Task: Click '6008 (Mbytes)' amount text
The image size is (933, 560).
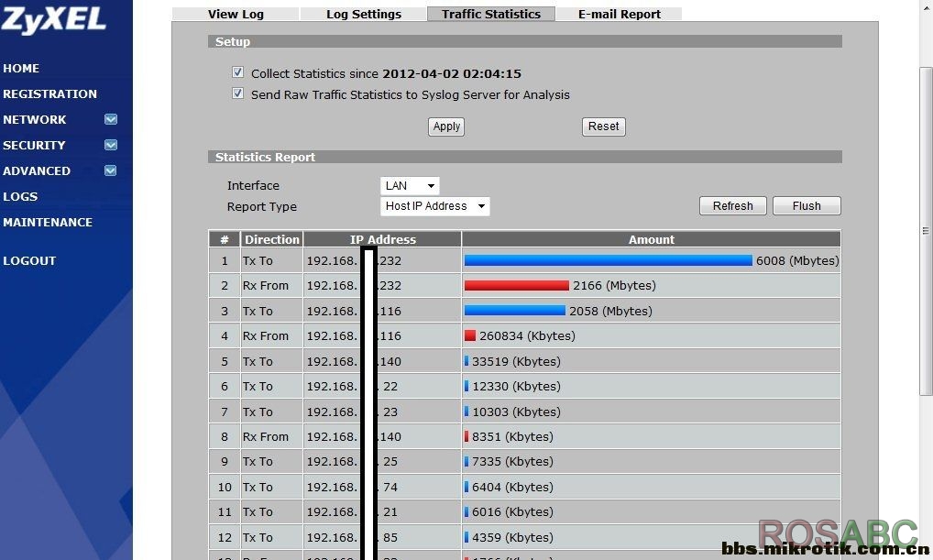Action: tap(797, 260)
